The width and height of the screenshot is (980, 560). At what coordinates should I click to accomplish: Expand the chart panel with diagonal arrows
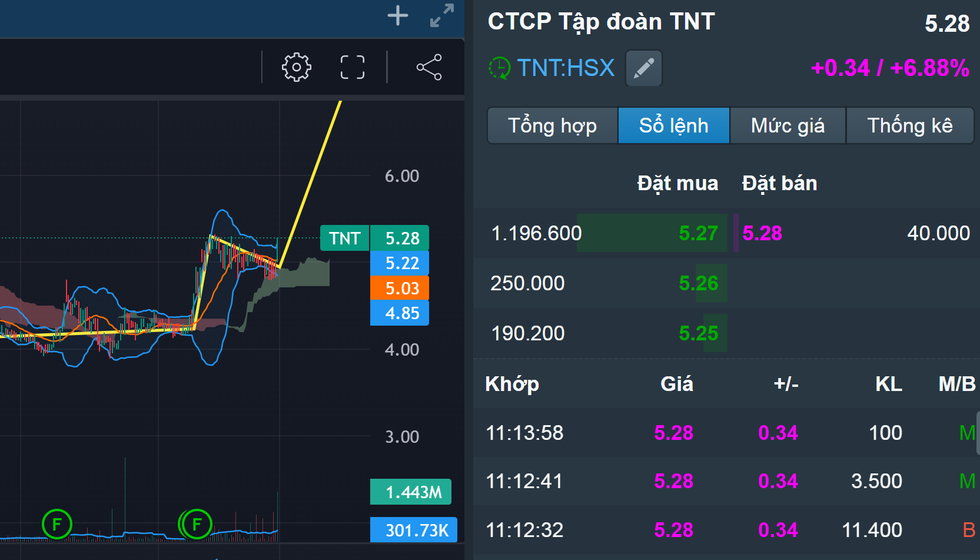(x=442, y=15)
